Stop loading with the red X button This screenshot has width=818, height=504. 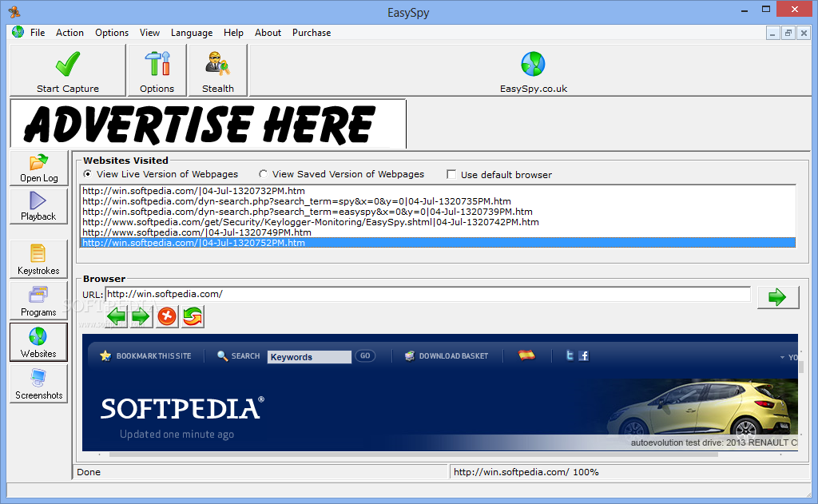167,316
